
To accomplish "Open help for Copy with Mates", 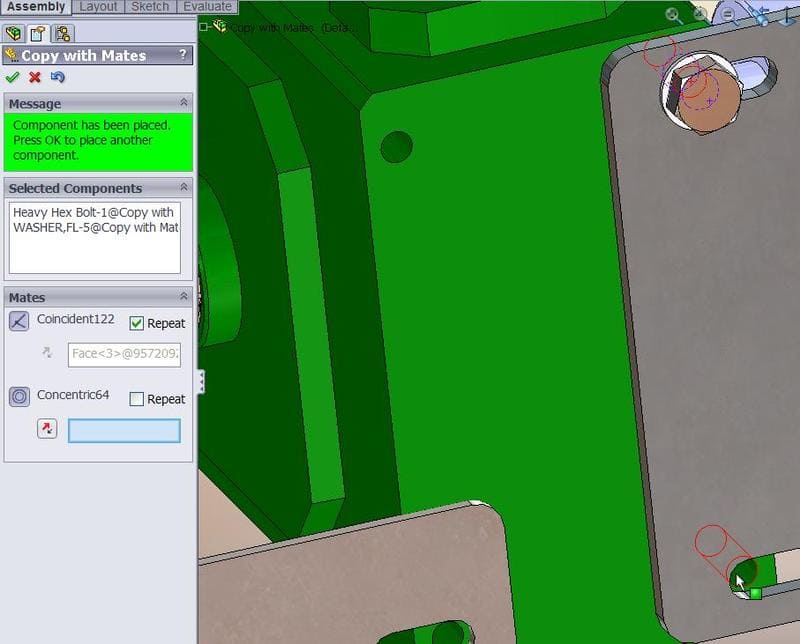I will tap(182, 56).
